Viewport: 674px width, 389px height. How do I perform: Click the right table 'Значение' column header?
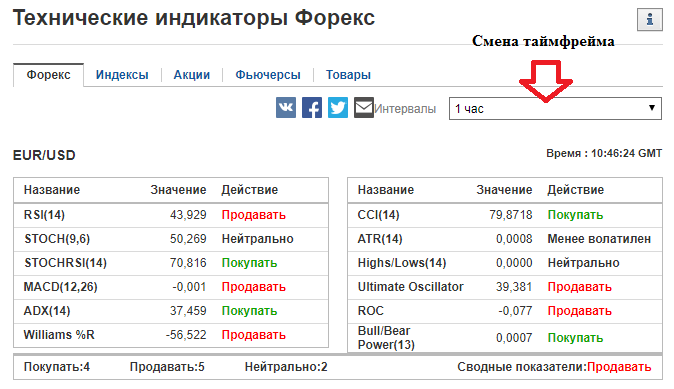pyautogui.click(x=504, y=190)
